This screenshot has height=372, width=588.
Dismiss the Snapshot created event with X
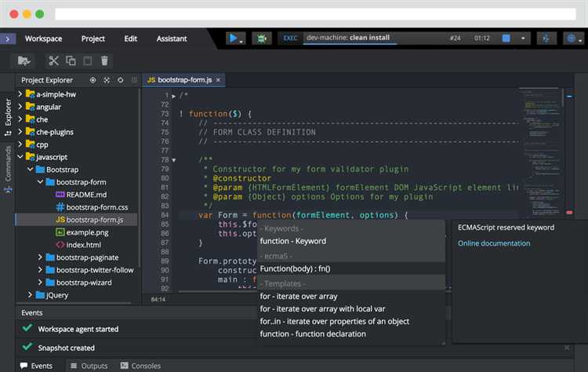point(567,348)
